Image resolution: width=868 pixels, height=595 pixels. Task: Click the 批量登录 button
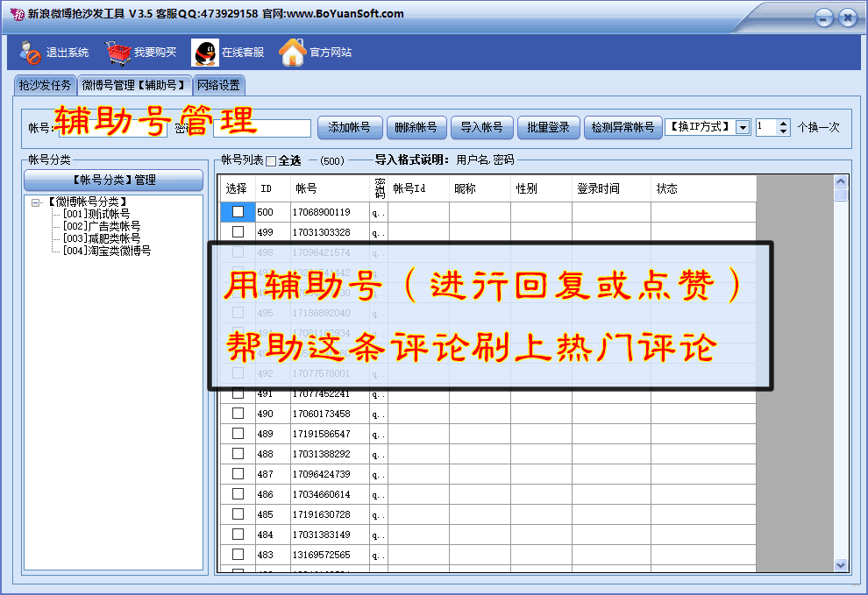[549, 127]
